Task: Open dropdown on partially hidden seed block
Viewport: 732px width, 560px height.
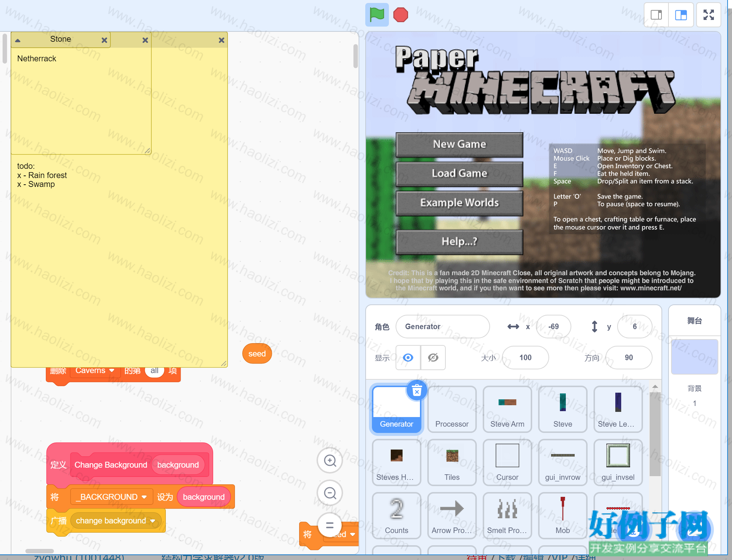Action: click(x=352, y=534)
